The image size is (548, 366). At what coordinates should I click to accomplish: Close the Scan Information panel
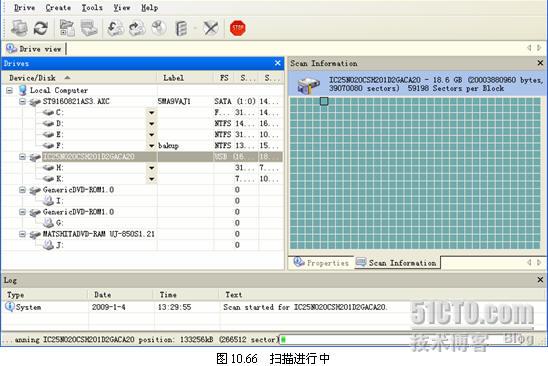coord(540,63)
